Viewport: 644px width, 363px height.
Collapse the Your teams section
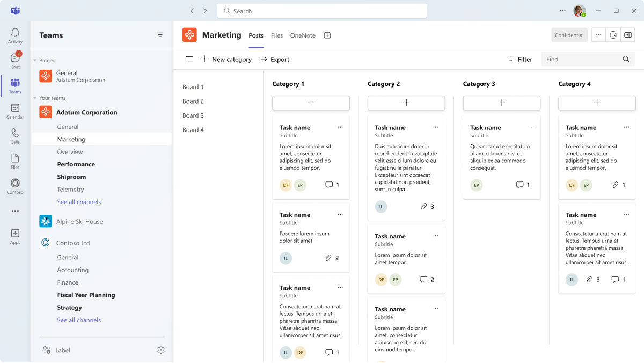pos(35,98)
